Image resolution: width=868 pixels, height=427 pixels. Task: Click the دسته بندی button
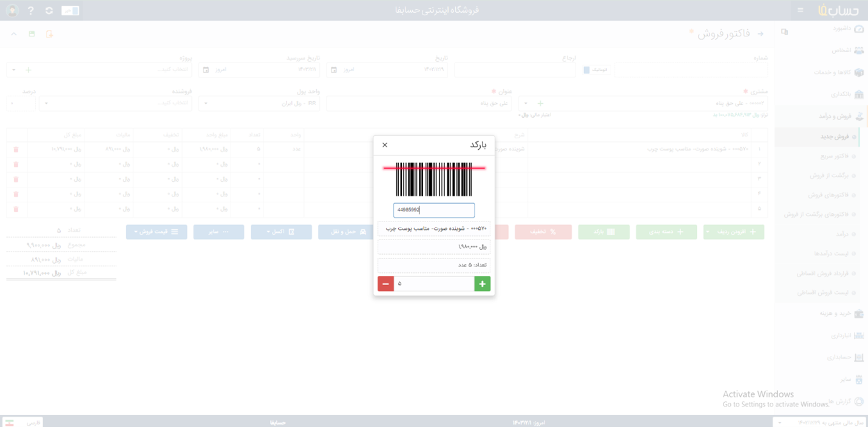pyautogui.click(x=666, y=232)
